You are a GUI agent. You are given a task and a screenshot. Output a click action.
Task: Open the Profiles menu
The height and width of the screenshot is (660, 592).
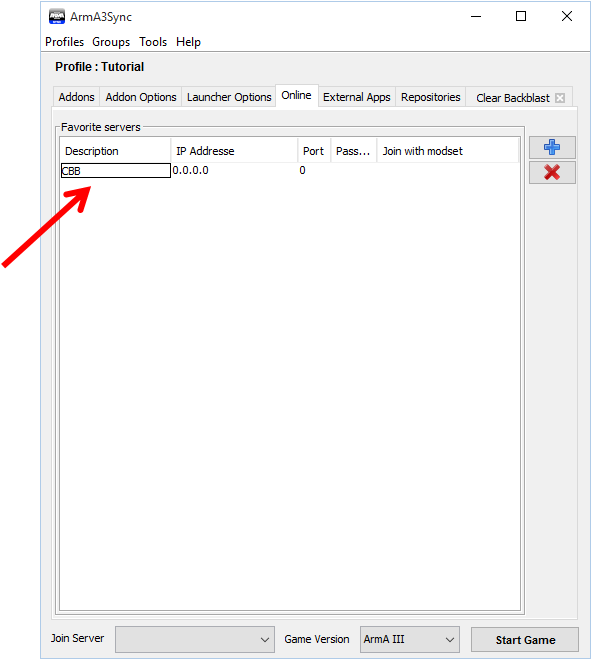tap(64, 42)
